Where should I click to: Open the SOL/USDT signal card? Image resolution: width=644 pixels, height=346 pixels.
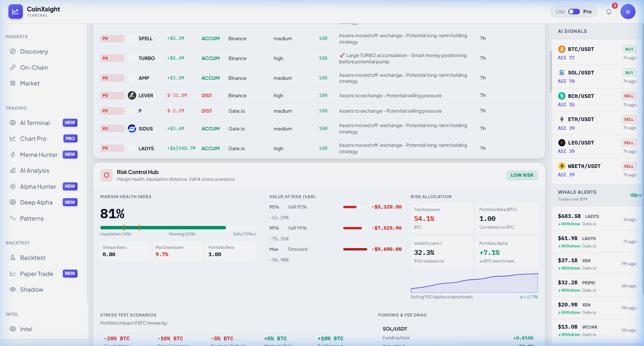click(597, 77)
